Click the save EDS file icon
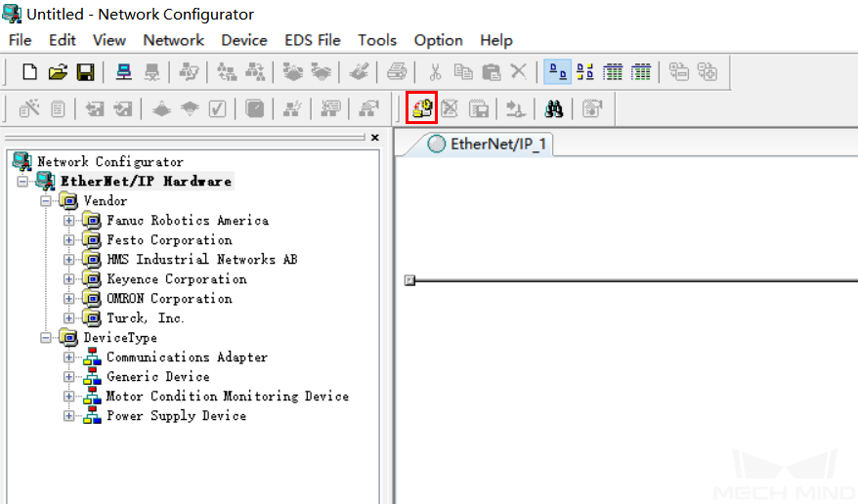Viewport: 858px width, 504px height. pyautogui.click(x=479, y=108)
